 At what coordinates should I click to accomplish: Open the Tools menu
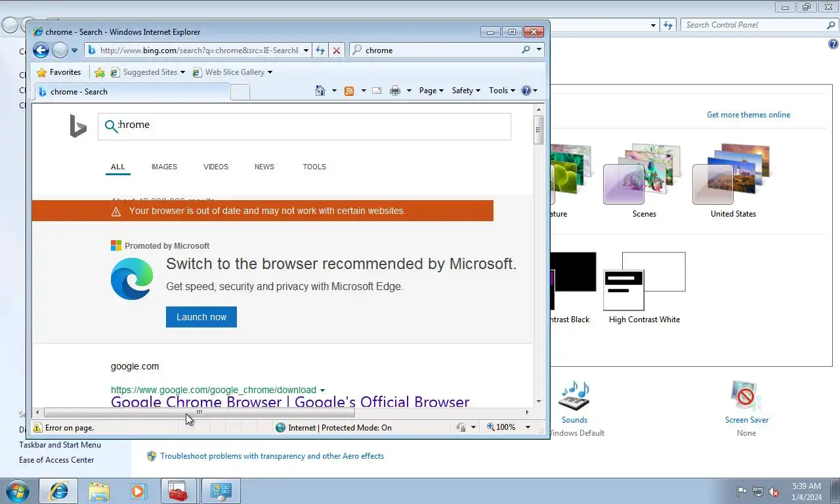[502, 91]
